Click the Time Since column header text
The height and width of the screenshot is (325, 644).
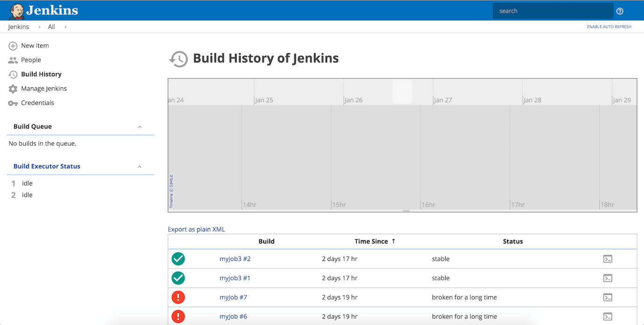coord(371,241)
